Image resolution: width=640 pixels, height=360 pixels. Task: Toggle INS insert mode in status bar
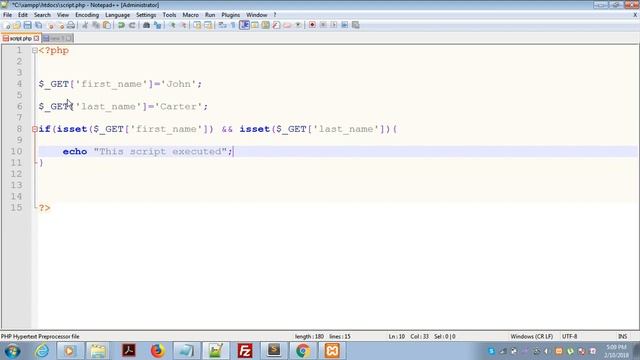pyautogui.click(x=622, y=337)
